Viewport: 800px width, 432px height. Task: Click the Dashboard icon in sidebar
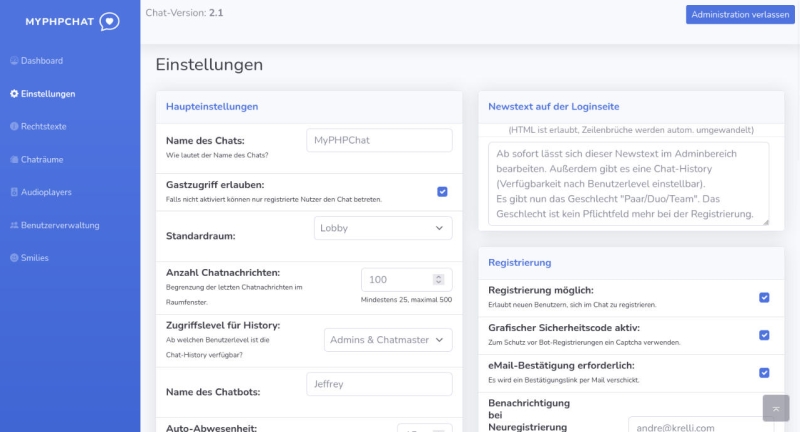click(14, 61)
